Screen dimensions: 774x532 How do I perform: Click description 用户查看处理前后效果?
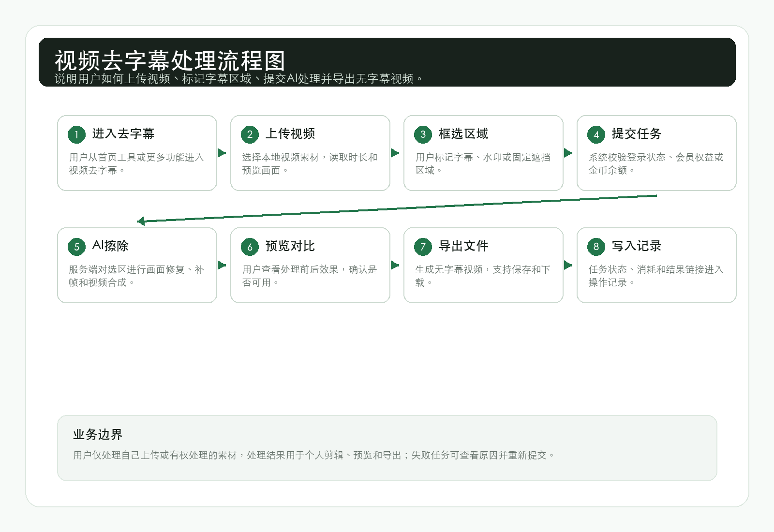310,276
